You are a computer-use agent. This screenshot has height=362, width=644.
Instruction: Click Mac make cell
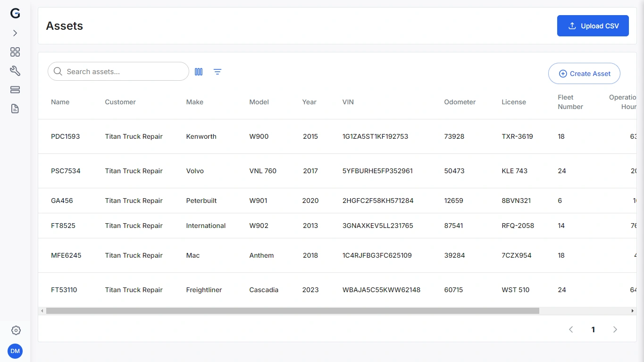tap(193, 255)
